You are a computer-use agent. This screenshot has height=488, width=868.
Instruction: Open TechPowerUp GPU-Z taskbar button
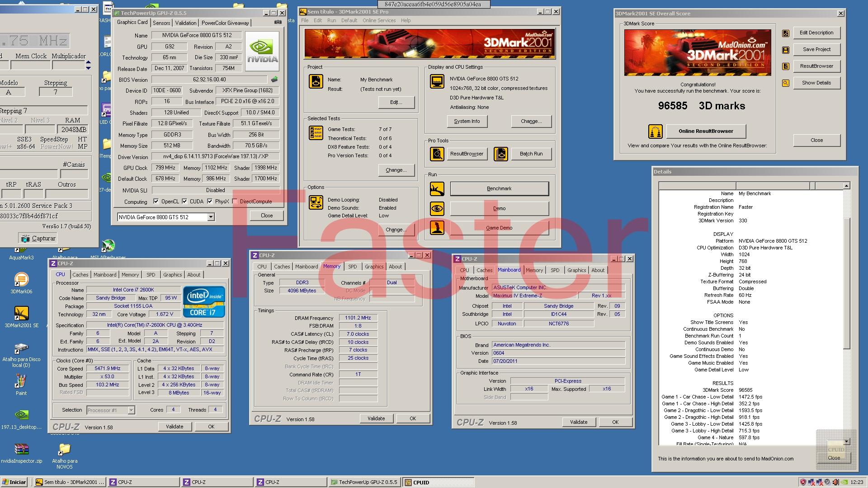365,482
